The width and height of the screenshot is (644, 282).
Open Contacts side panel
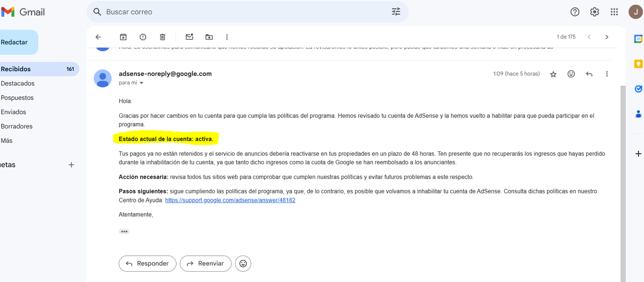click(638, 113)
